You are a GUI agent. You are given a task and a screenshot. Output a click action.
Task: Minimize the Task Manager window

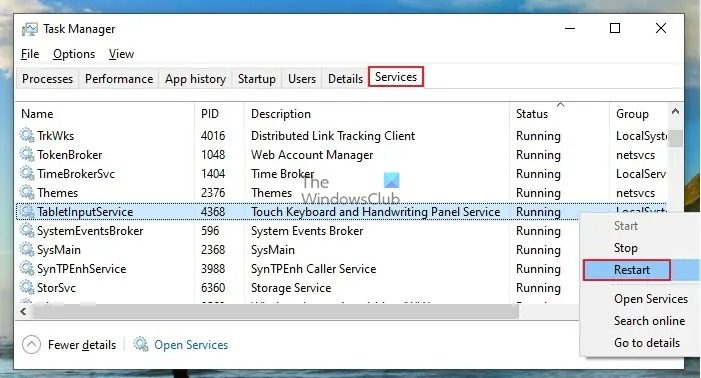pos(570,28)
